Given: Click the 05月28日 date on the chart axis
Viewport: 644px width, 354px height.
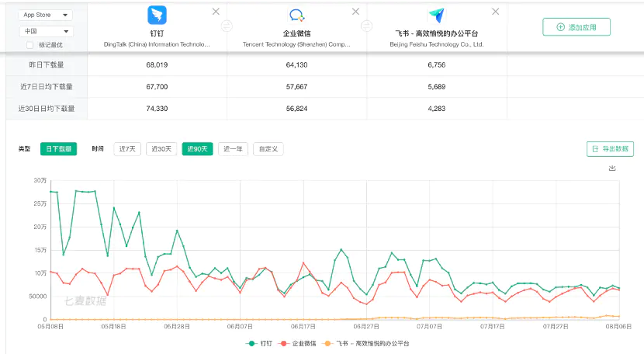Looking at the screenshot, I should (177, 327).
